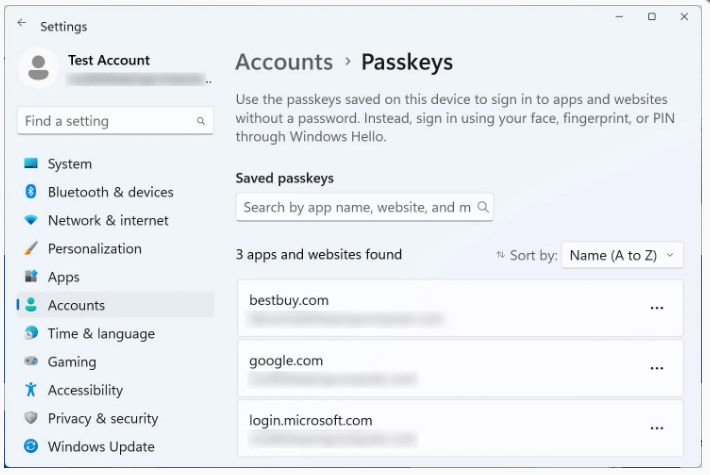The height and width of the screenshot is (475, 710).
Task: Click the Test Account profile picture
Action: tap(38, 68)
